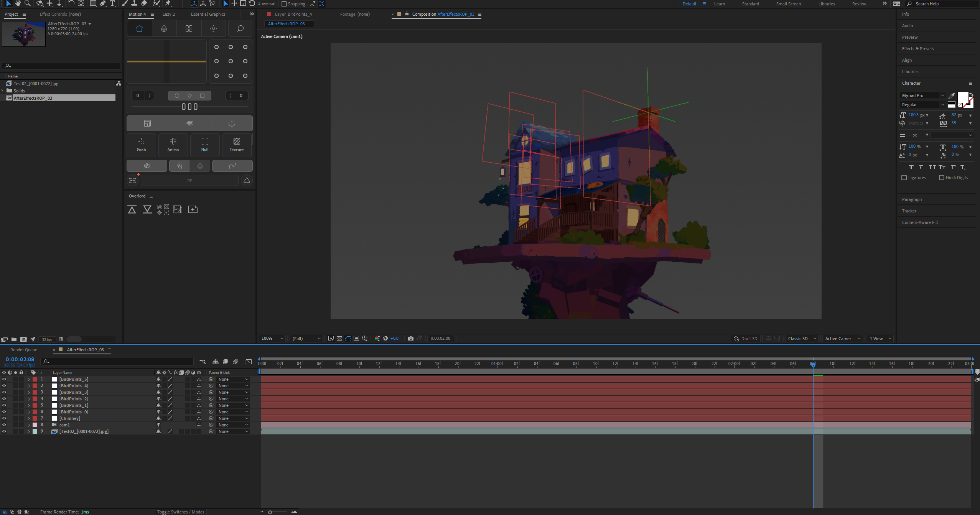Open the Content-Aware Fill panel
The width and height of the screenshot is (980, 515).
[920, 222]
